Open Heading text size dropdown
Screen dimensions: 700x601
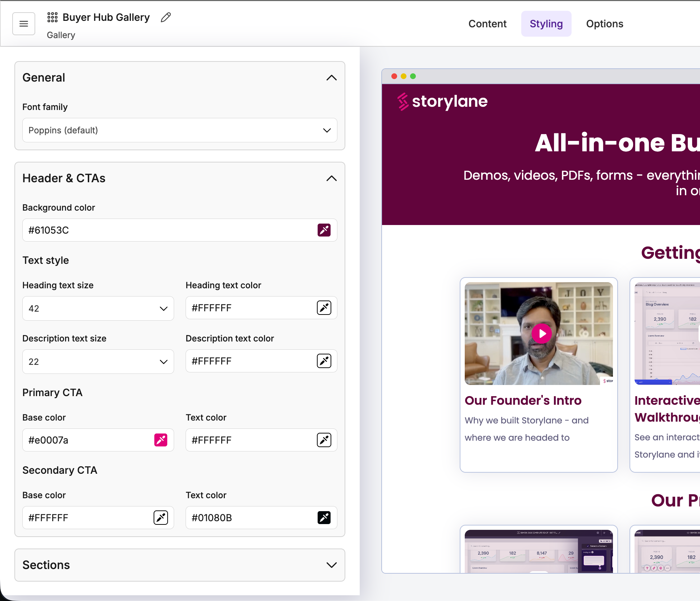98,308
